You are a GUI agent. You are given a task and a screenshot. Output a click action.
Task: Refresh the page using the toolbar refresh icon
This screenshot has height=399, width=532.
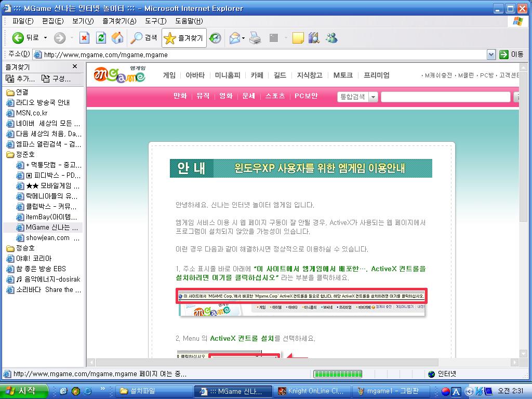click(x=101, y=37)
